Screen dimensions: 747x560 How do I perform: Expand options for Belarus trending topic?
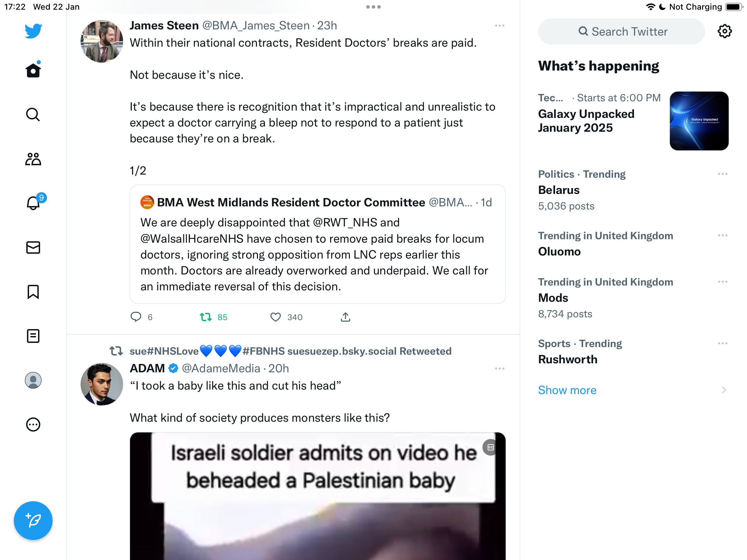[x=723, y=174]
